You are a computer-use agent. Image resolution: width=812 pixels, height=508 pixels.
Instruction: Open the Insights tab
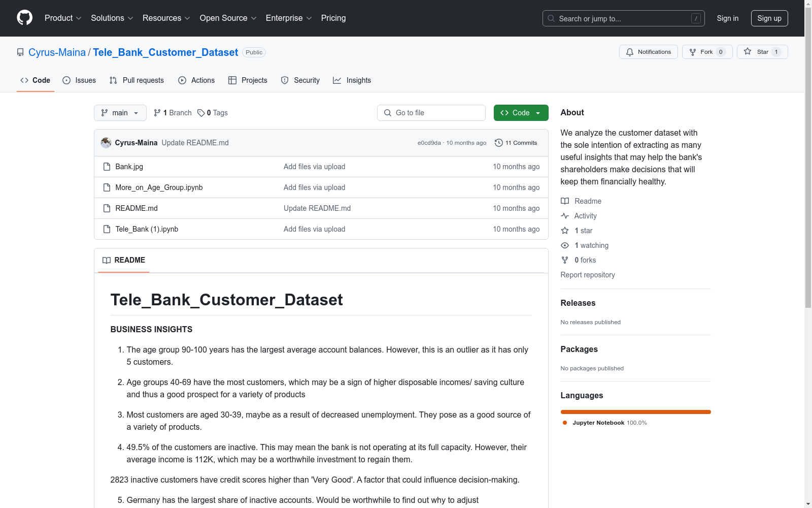(352, 80)
